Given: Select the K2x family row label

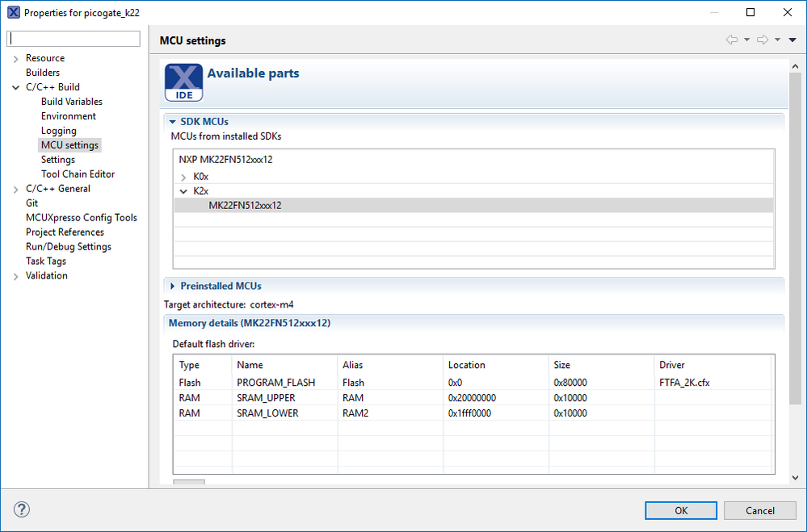Looking at the screenshot, I should tap(200, 191).
